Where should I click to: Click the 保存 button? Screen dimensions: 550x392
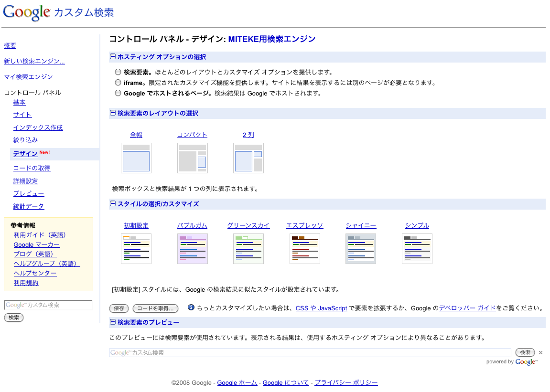(x=119, y=308)
